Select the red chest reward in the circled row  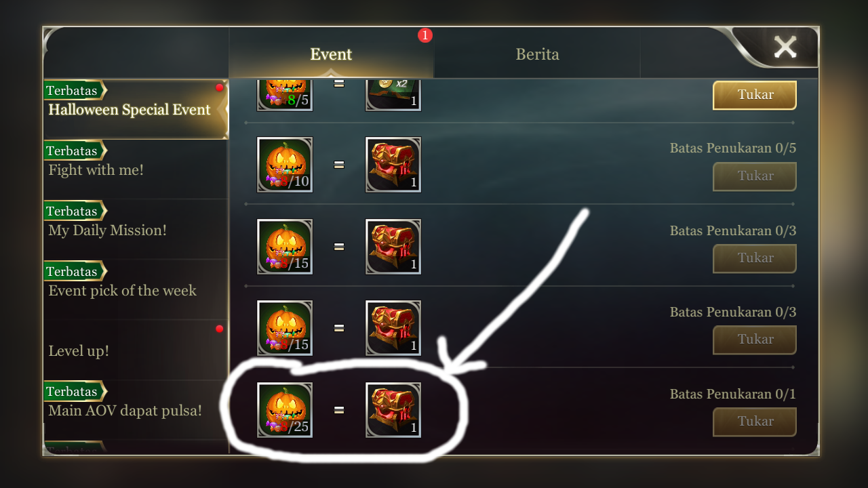(393, 410)
